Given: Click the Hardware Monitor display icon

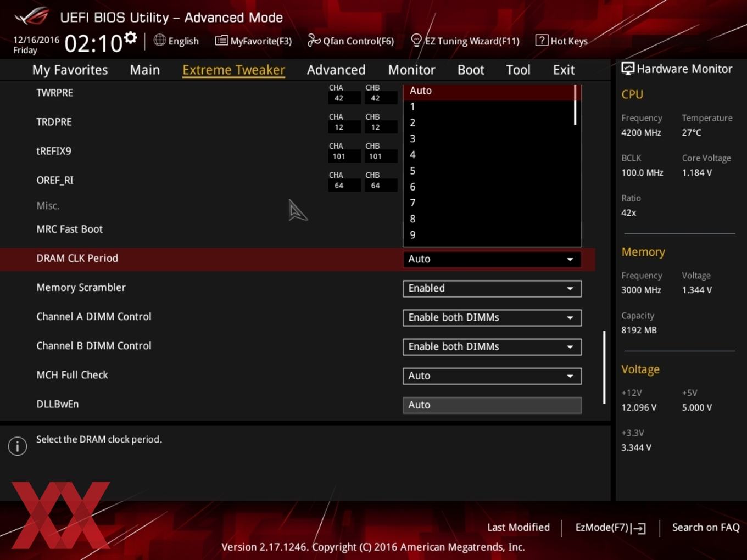Looking at the screenshot, I should (627, 69).
